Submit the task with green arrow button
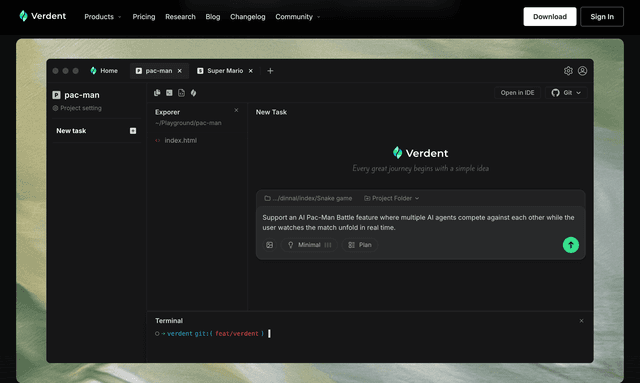 coord(571,245)
